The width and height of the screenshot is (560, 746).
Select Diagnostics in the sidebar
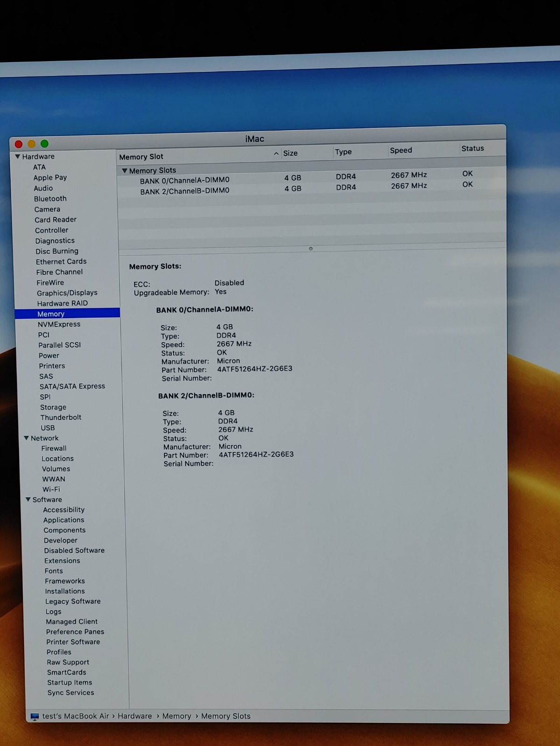click(x=55, y=241)
